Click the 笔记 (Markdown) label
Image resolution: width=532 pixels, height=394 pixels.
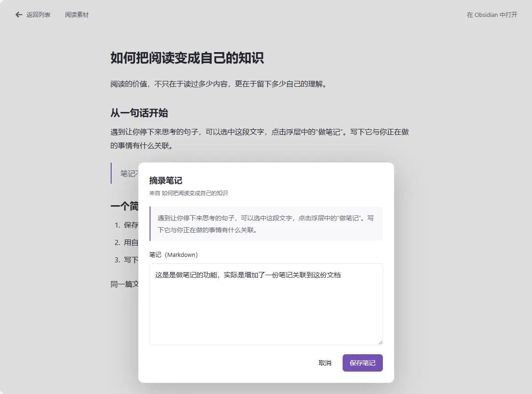(173, 255)
